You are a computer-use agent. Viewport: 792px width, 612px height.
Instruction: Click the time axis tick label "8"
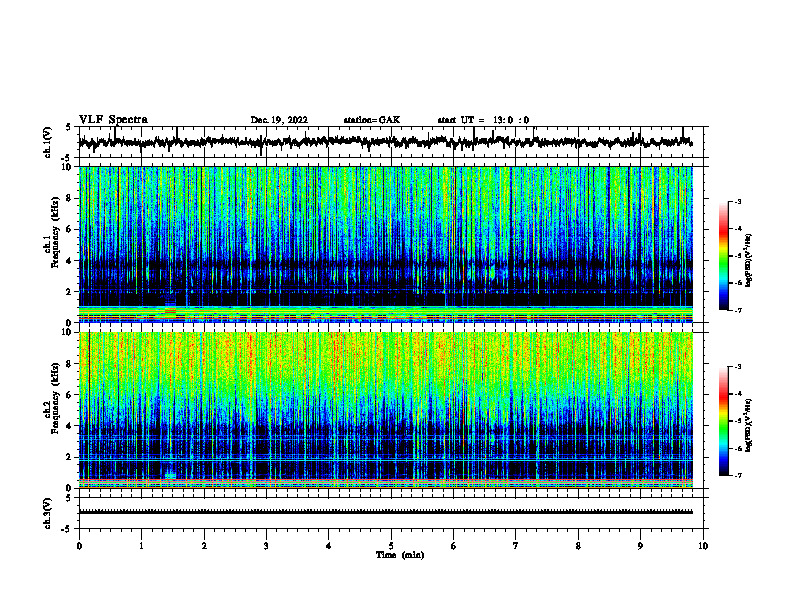point(578,546)
